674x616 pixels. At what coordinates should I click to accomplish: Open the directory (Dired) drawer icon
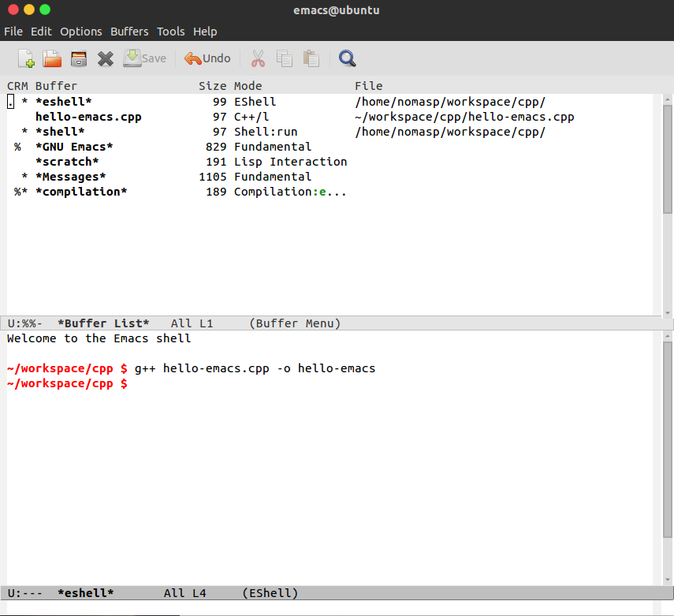click(79, 58)
